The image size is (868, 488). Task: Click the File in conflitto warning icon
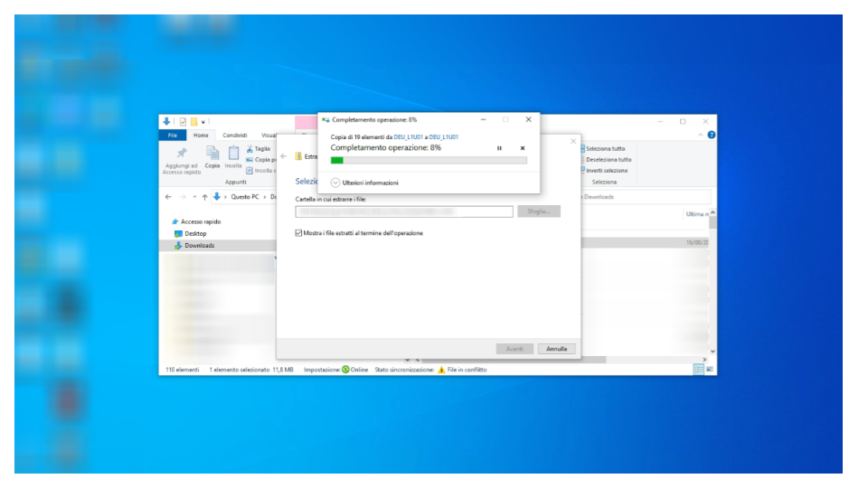442,371
